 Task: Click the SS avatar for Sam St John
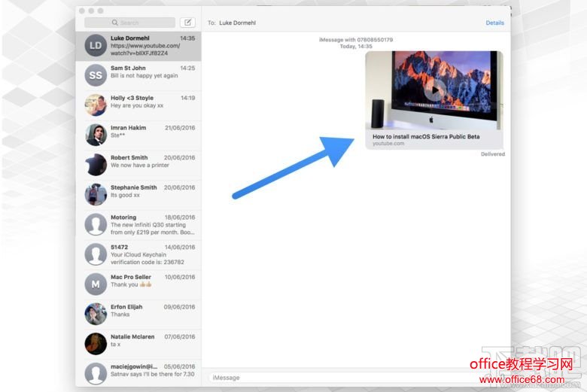[x=96, y=75]
